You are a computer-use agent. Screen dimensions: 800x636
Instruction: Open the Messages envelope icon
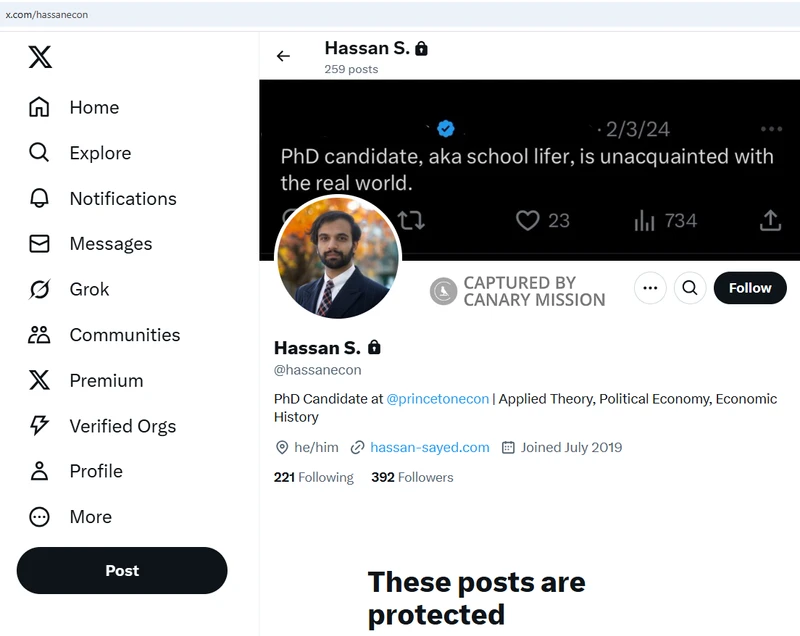click(x=39, y=244)
